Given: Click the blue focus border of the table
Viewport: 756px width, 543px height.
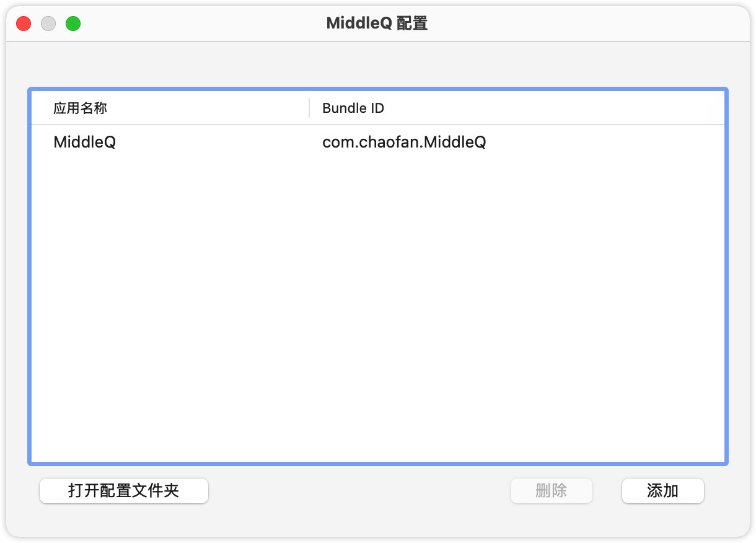Looking at the screenshot, I should 29,279.
